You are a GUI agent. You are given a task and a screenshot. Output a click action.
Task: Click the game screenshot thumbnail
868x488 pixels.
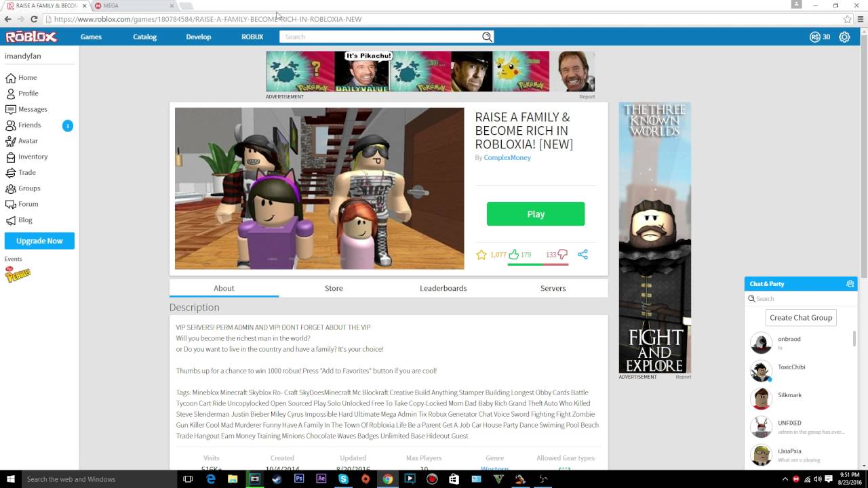point(319,188)
